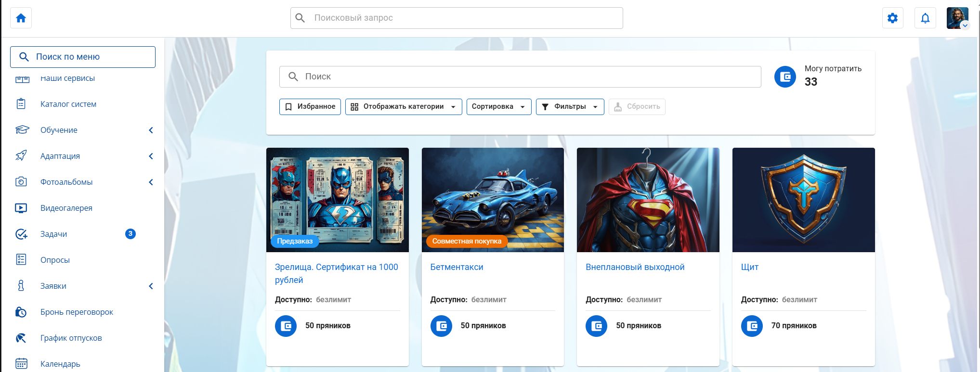Open Зрелища. Сертификат на 1000 рублей link

point(337,273)
